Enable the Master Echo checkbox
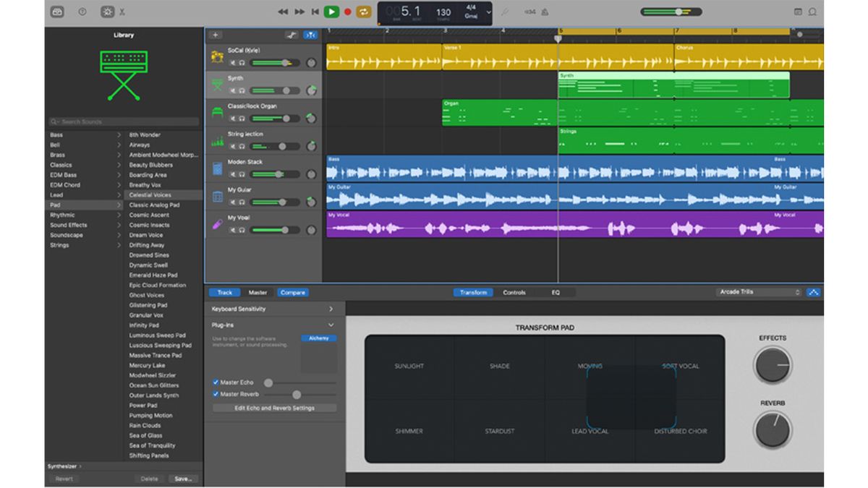 coord(215,382)
